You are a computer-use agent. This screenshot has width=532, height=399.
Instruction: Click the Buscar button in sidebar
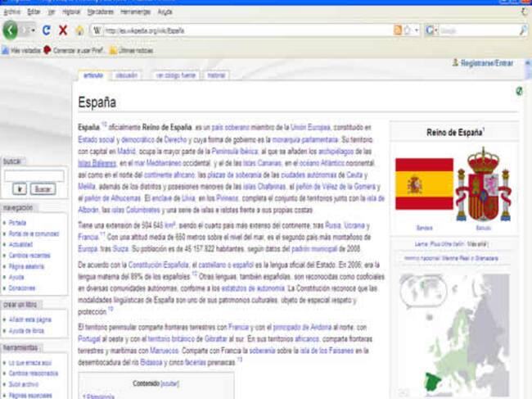43,189
